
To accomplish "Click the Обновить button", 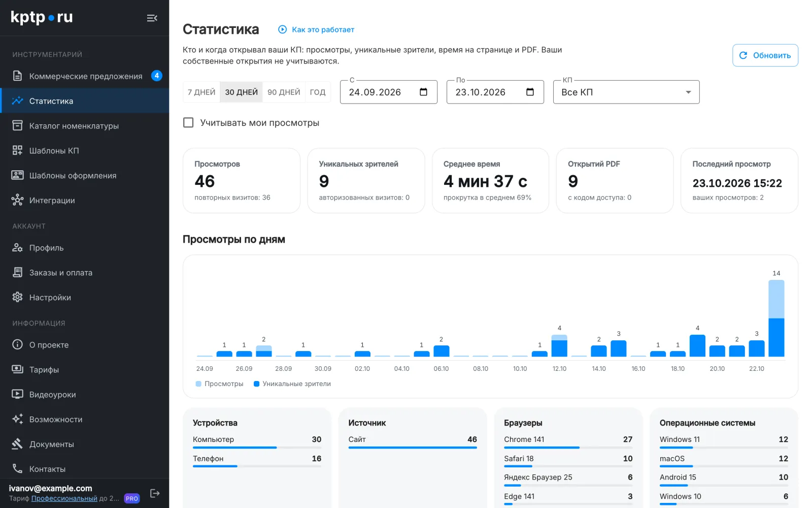I will (765, 55).
